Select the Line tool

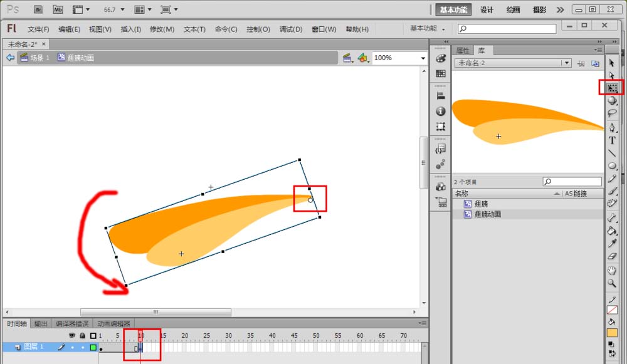(x=612, y=153)
